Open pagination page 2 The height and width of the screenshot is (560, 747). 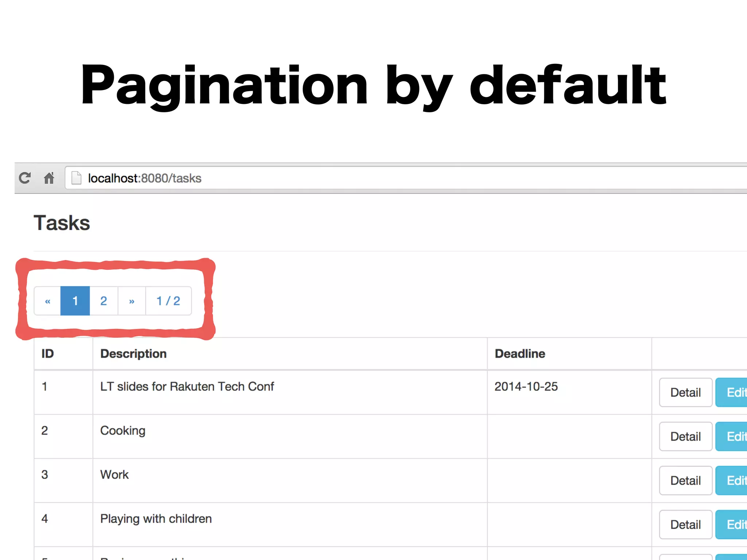point(104,301)
